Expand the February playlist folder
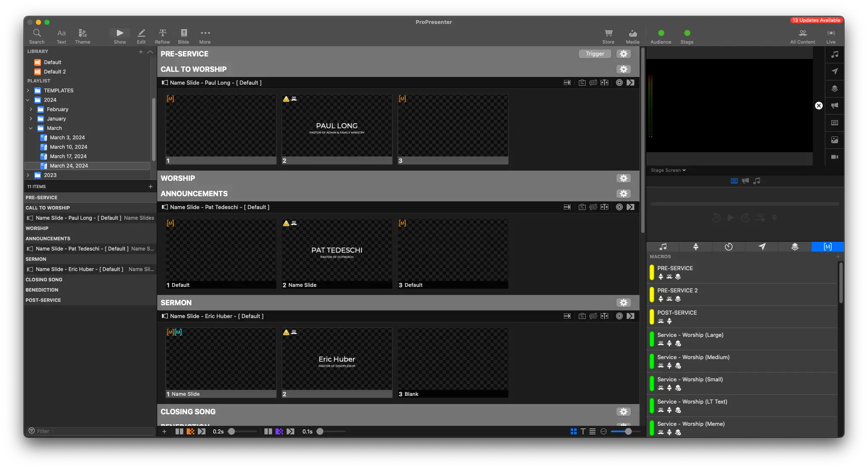Viewport: 868px width, 469px height. pos(31,109)
